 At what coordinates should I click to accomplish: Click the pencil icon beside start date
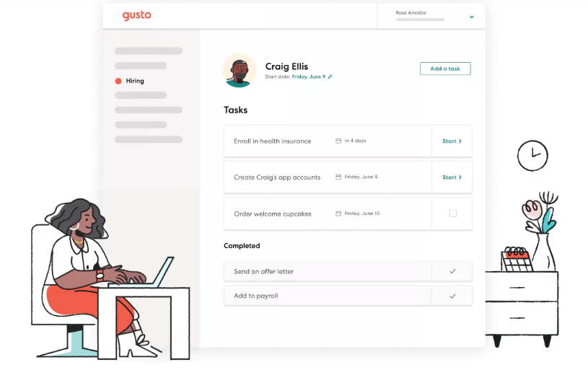tap(330, 76)
